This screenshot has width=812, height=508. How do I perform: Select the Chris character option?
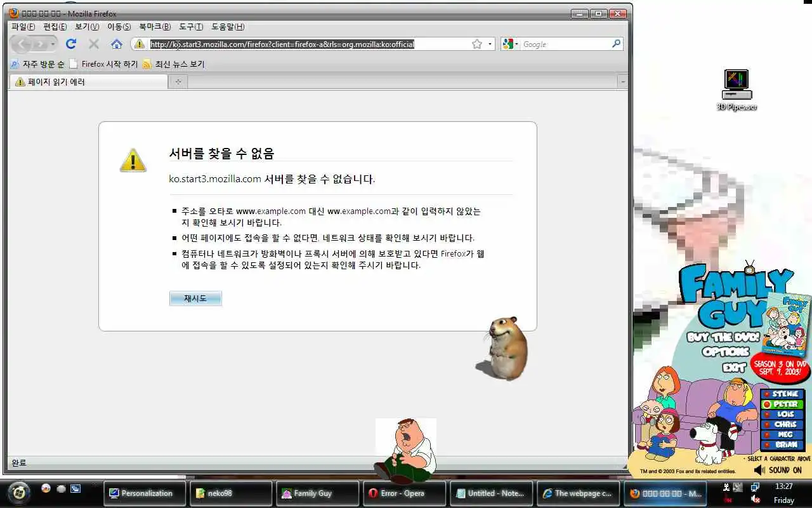coord(782,424)
